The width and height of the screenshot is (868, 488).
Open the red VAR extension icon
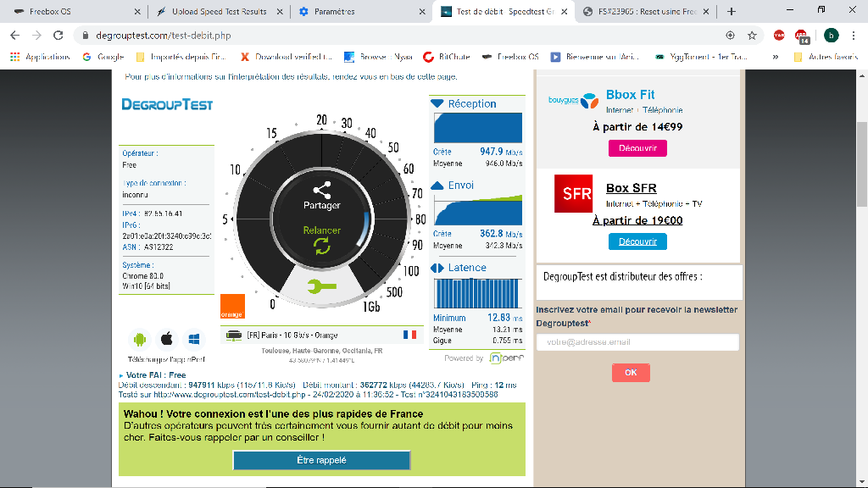point(779,36)
